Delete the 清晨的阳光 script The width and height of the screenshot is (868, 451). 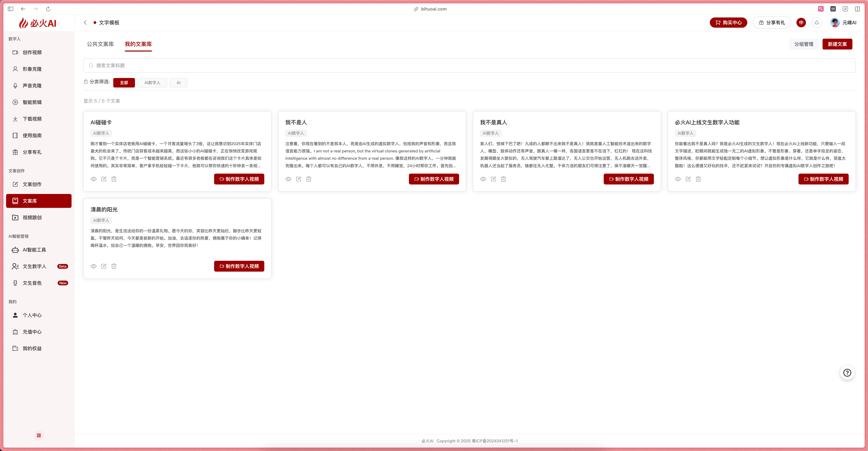click(x=114, y=266)
